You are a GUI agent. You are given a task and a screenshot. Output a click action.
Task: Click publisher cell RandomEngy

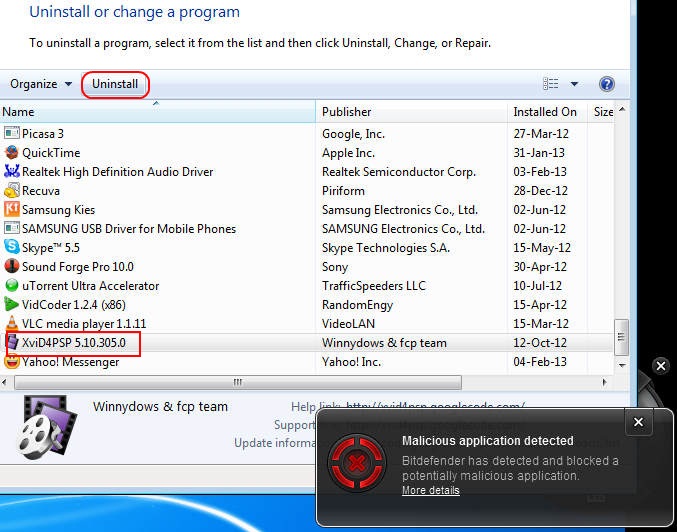click(x=357, y=304)
